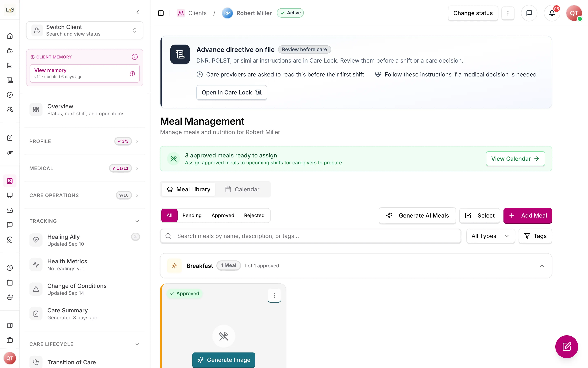Open Healing Ally tracking item
The height and width of the screenshot is (368, 588).
point(85,240)
